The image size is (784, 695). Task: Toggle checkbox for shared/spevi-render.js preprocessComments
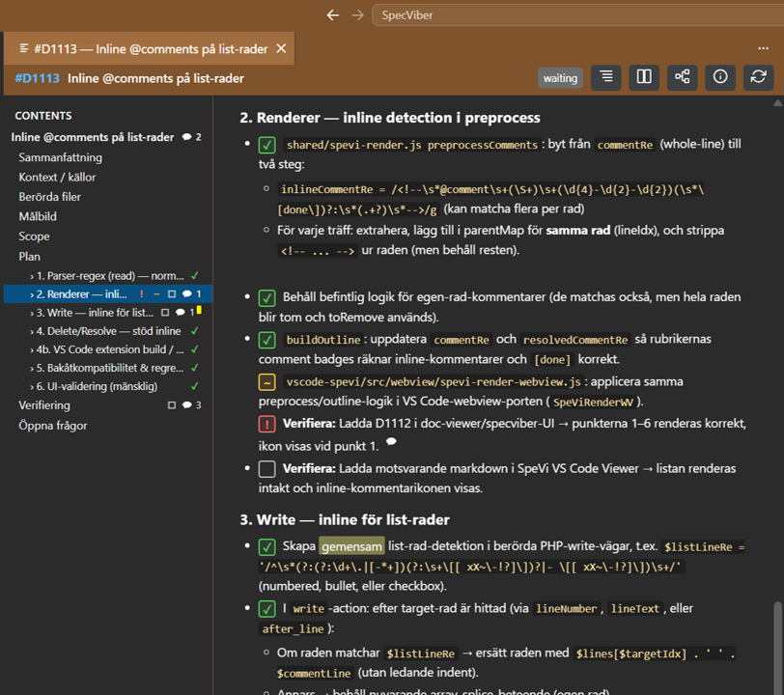coord(267,146)
